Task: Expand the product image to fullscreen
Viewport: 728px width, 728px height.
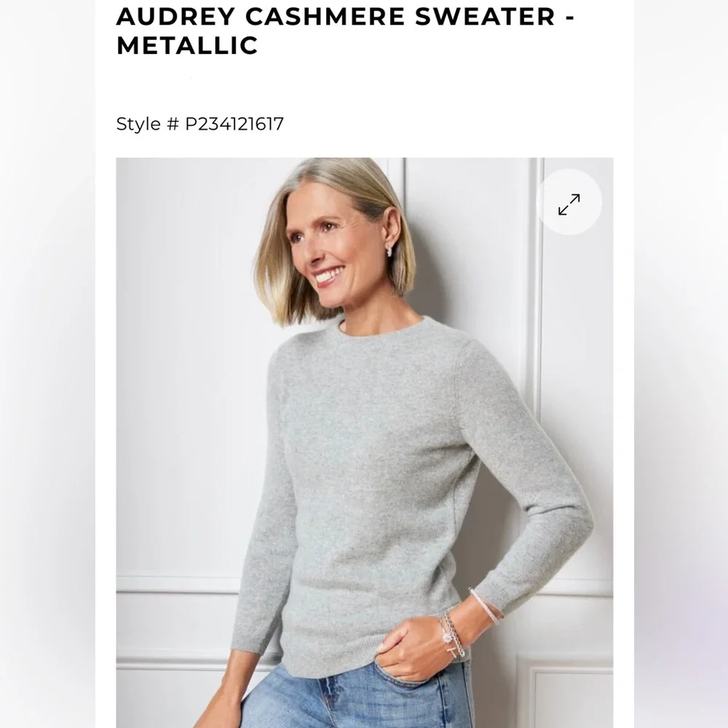Action: [x=569, y=202]
